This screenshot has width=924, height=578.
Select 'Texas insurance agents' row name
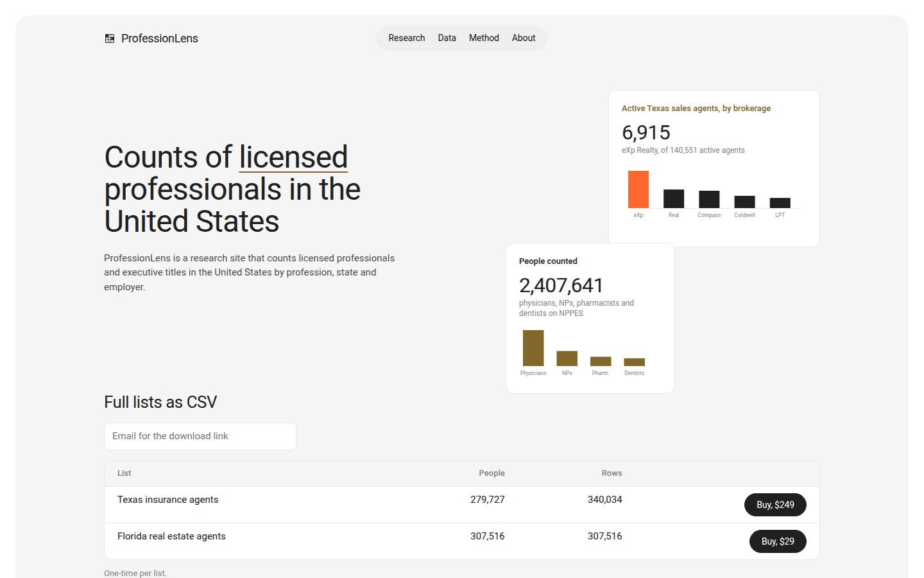(168, 500)
